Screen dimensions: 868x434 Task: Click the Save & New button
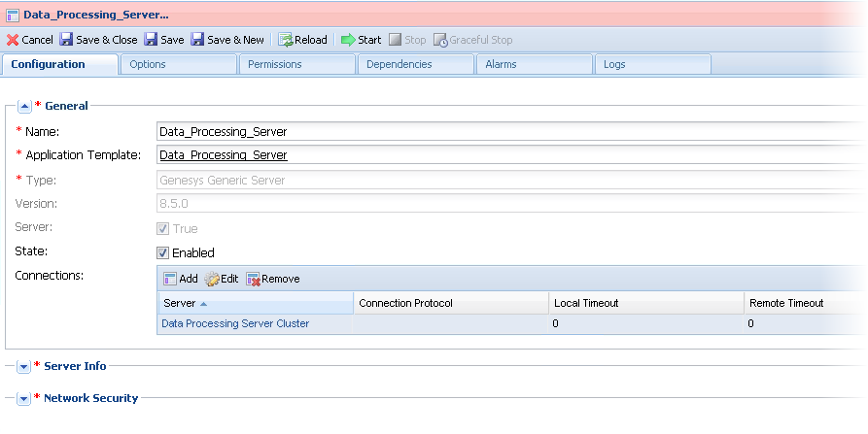tap(227, 40)
